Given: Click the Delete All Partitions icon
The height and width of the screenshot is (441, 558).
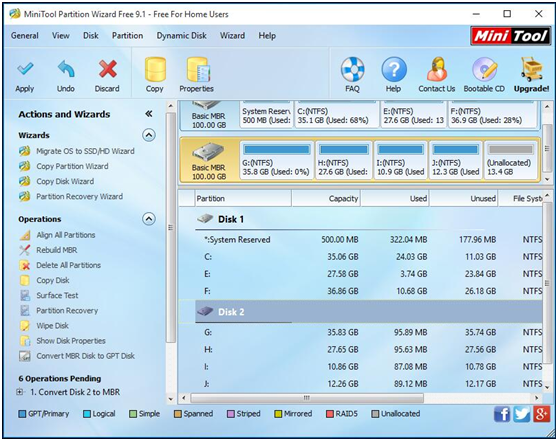Looking at the screenshot, I should point(25,265).
